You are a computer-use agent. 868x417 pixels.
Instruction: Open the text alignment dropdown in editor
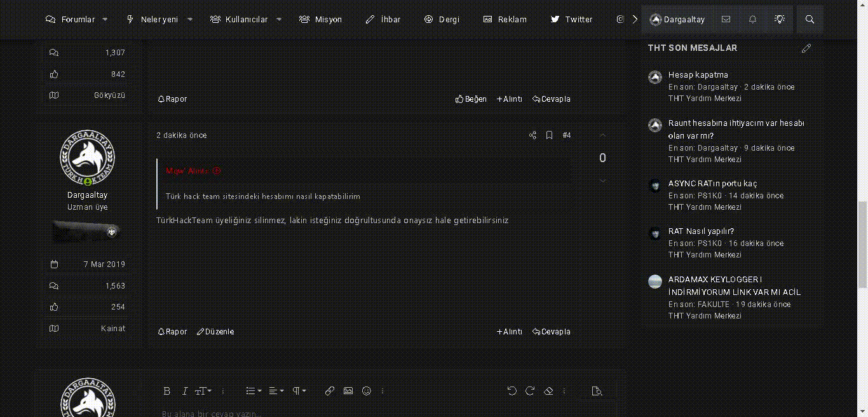pyautogui.click(x=276, y=391)
